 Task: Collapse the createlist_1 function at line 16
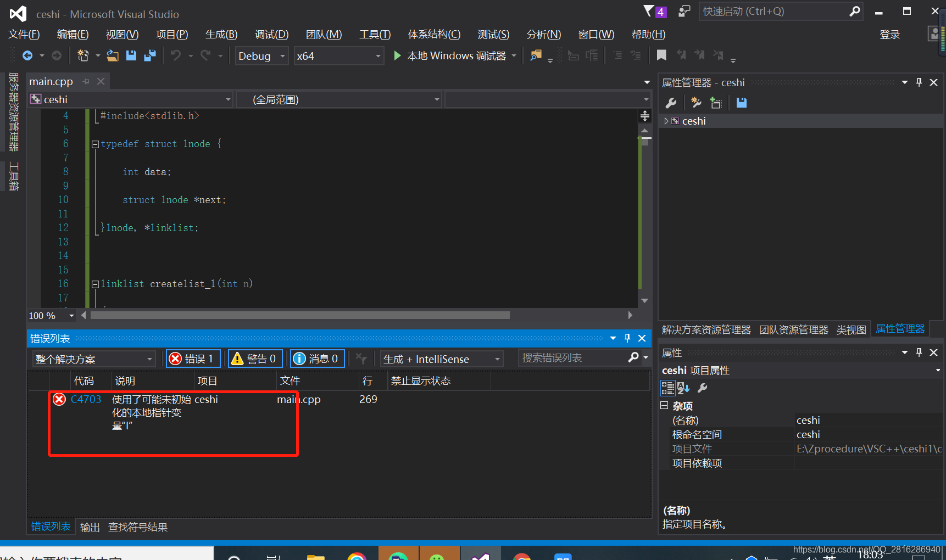(95, 284)
